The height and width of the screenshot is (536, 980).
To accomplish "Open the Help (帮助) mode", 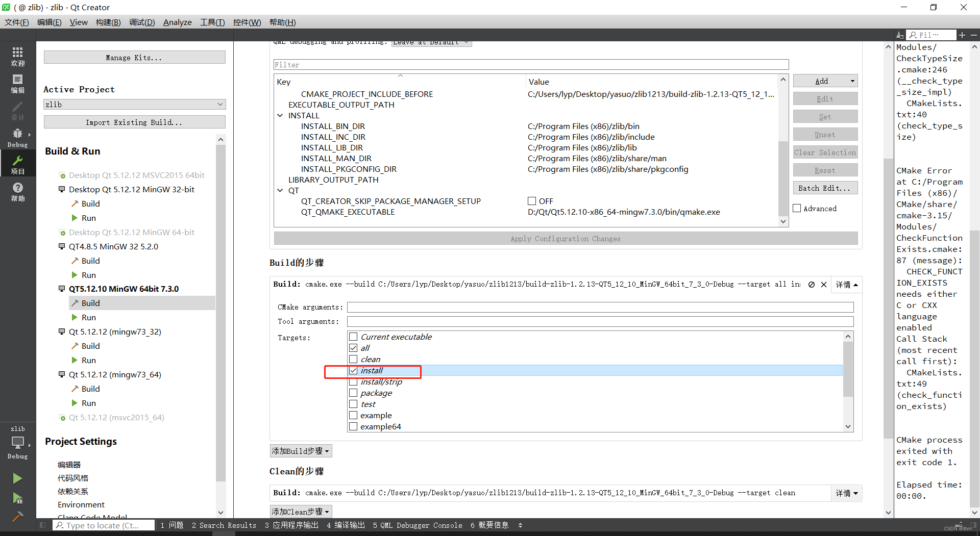I will (18, 192).
